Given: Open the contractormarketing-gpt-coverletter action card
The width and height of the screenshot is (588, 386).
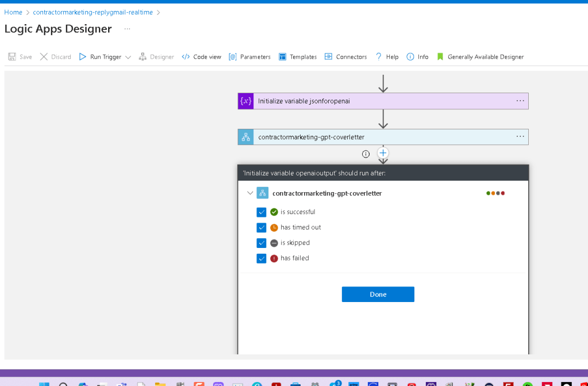Looking at the screenshot, I should [x=383, y=137].
